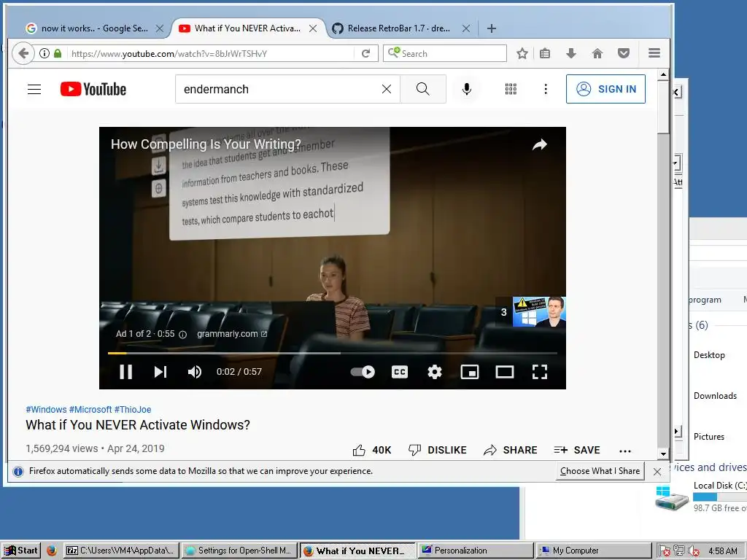Click page scrollbar up arrow
Image resolution: width=747 pixels, height=560 pixels.
coord(663,75)
